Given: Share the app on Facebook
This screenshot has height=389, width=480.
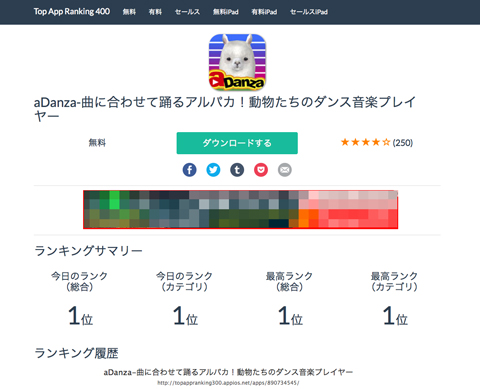Looking at the screenshot, I should tap(189, 170).
